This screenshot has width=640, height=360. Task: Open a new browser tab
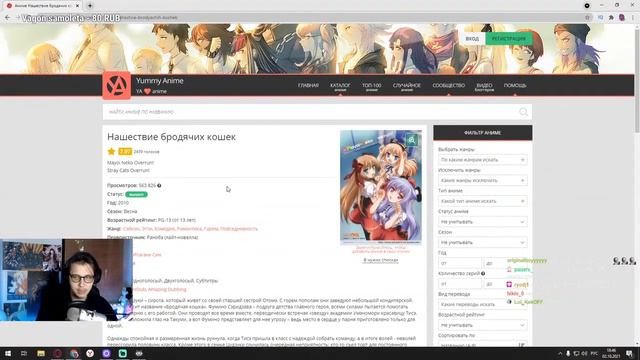[90, 6]
